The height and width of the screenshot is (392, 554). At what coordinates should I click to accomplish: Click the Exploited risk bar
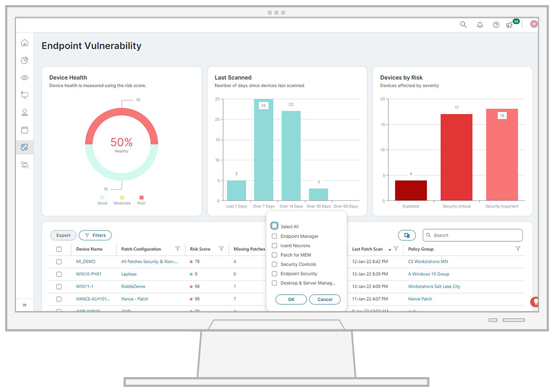pos(411,191)
